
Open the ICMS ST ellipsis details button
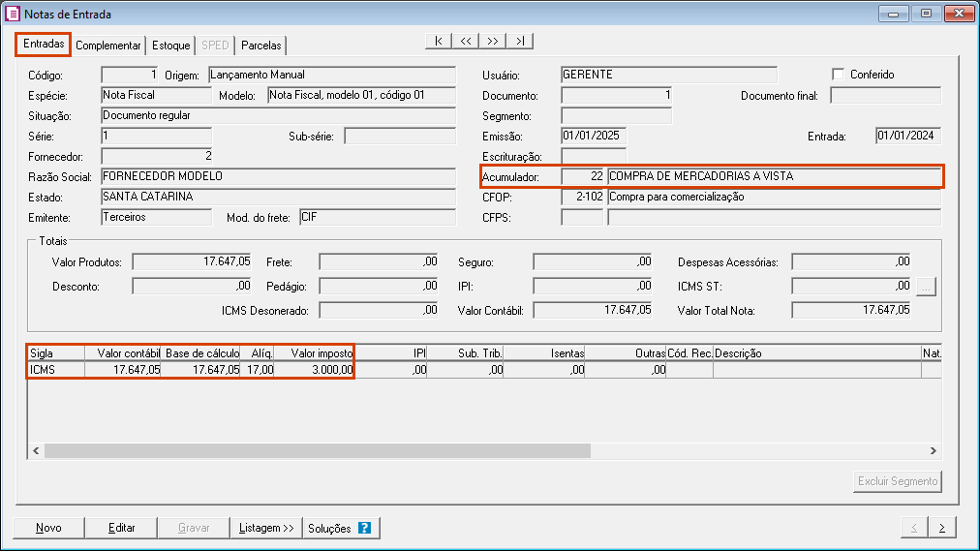click(927, 286)
